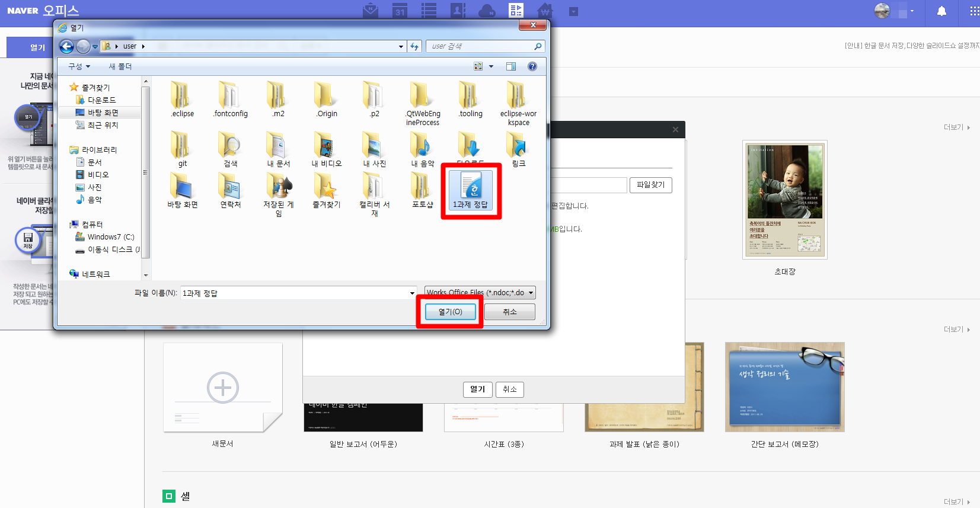Select the .QtWebEngineProcess folder
The width and height of the screenshot is (980, 508).
tap(423, 103)
